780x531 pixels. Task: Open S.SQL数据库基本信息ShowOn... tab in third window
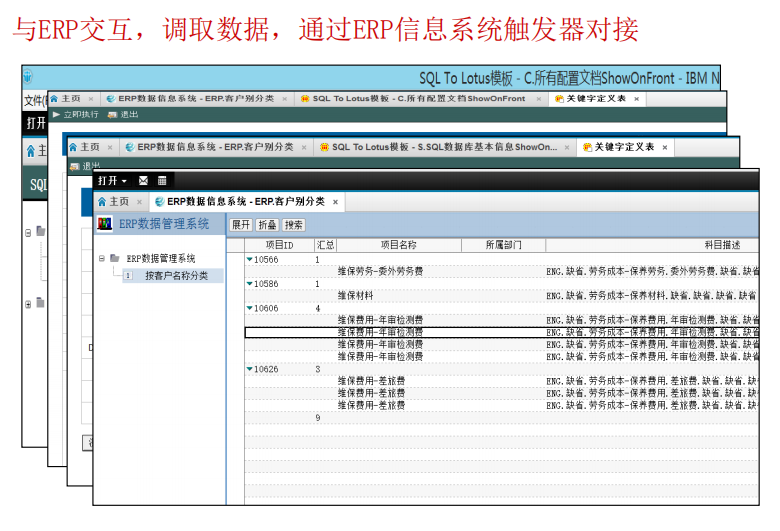[445, 147]
